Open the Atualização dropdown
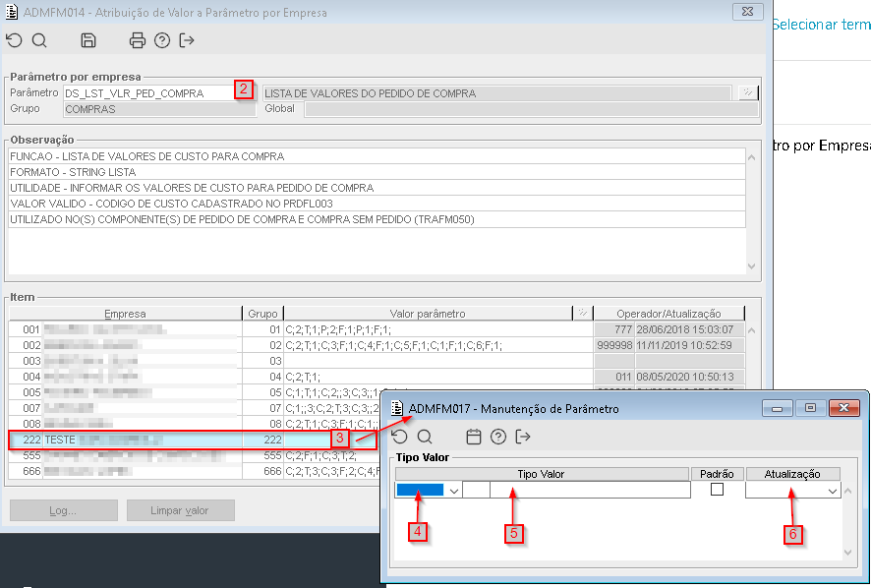Screen dimensions: 871x588 tap(832, 491)
